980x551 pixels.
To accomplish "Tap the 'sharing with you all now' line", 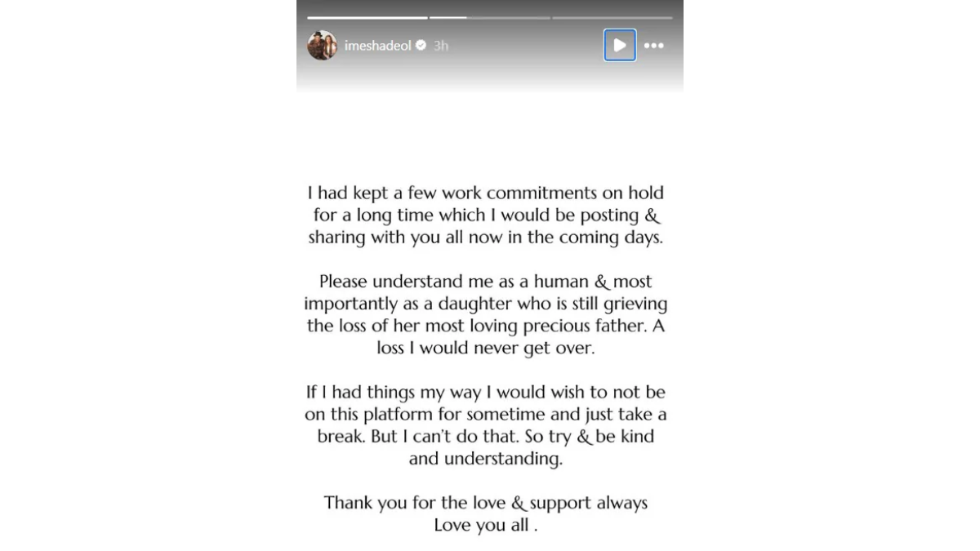I will (x=486, y=238).
